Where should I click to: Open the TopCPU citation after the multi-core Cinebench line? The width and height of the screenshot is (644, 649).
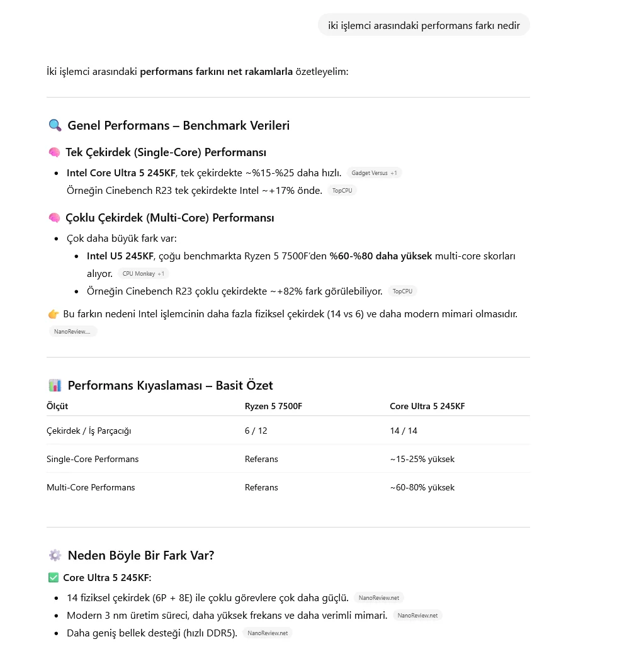tap(402, 291)
